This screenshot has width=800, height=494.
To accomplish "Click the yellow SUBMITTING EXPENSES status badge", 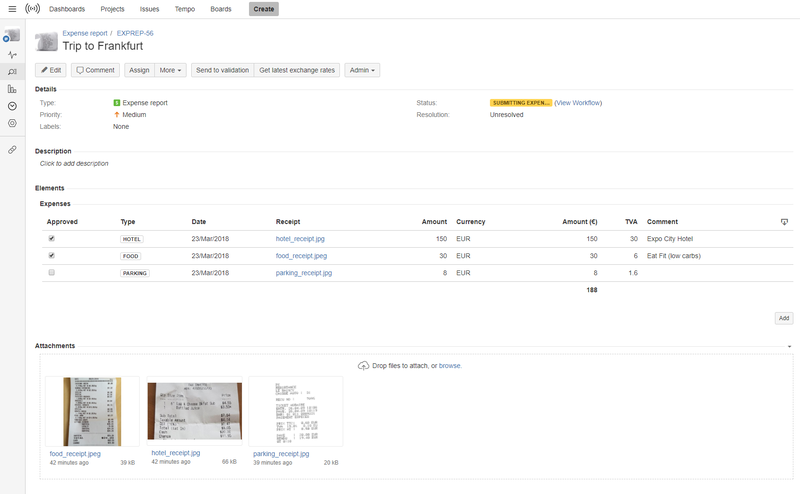I will coord(520,102).
